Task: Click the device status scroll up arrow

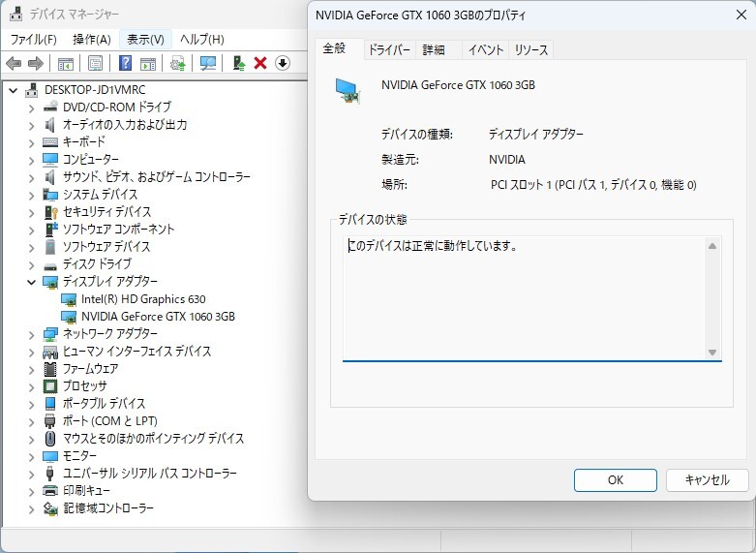Action: coord(712,246)
